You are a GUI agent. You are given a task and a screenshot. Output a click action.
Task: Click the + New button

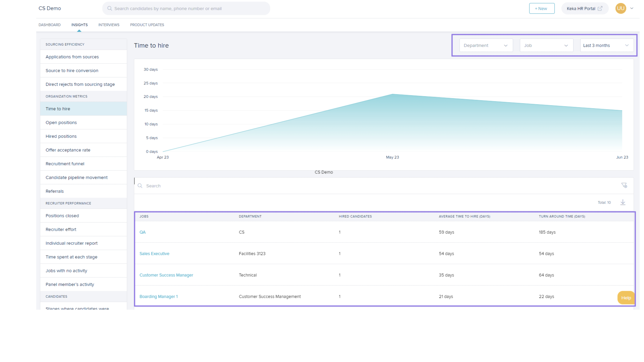pos(541,8)
